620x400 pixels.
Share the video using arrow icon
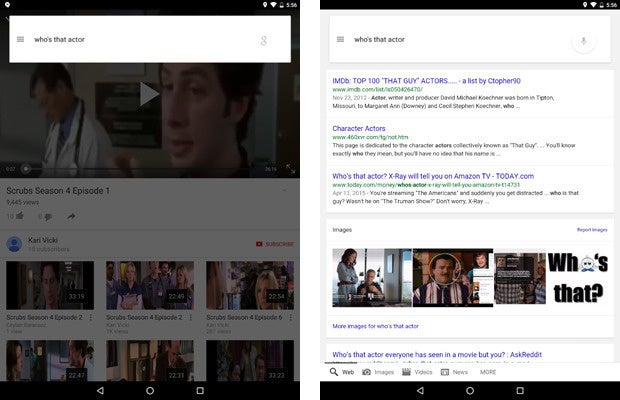(71, 216)
